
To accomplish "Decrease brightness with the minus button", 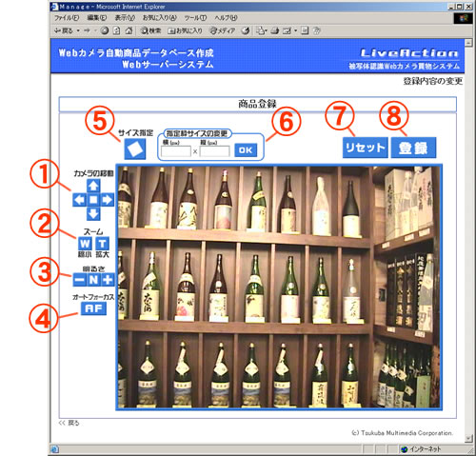I will click(80, 280).
